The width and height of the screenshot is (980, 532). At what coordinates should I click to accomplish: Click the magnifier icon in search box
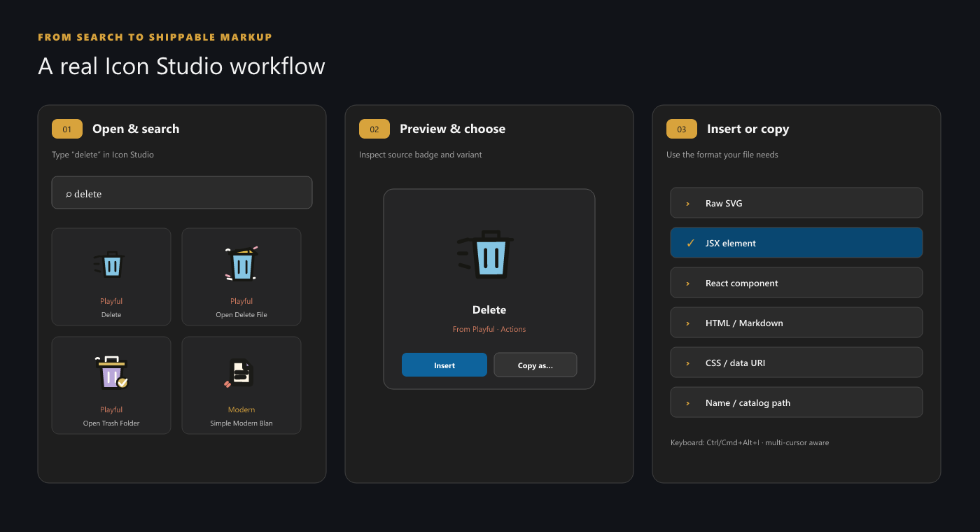coord(69,194)
